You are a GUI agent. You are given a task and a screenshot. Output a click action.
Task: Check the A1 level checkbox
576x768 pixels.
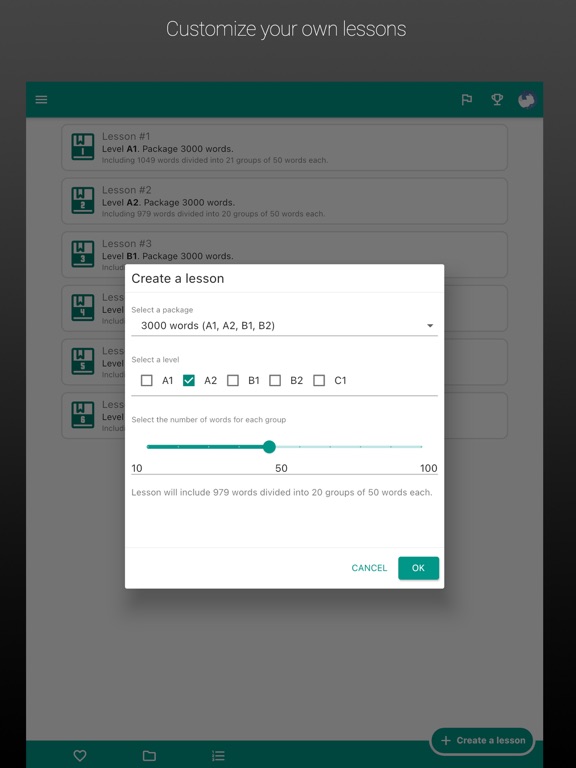(x=146, y=381)
